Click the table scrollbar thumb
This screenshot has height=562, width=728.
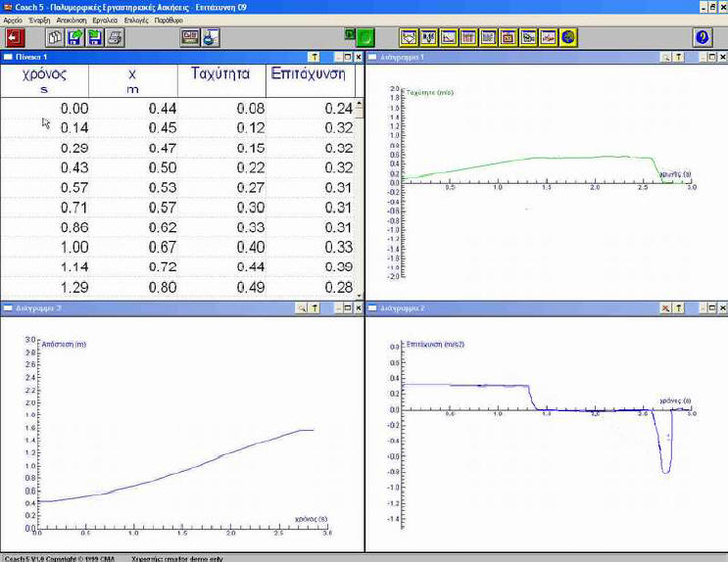pos(359,113)
